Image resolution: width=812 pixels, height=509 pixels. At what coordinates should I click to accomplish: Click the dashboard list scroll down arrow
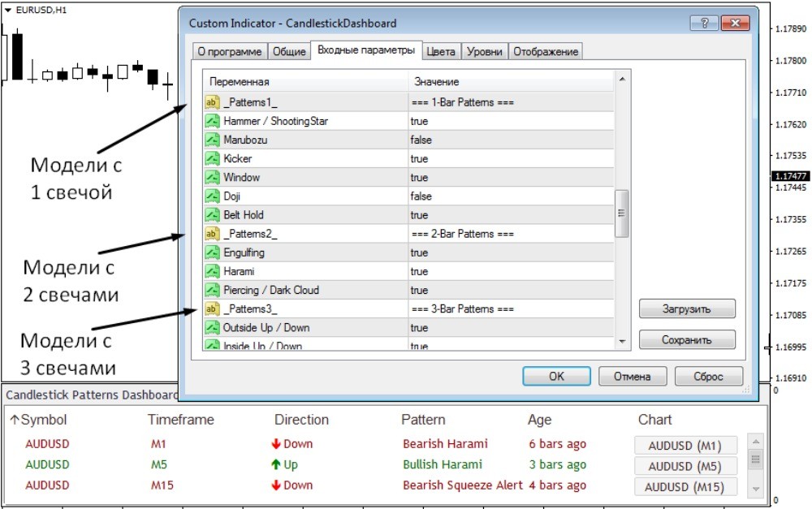pyautogui.click(x=755, y=489)
